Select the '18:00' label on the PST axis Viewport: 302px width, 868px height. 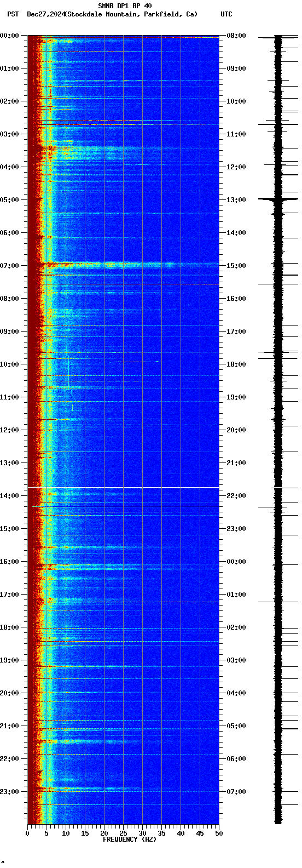click(9, 627)
